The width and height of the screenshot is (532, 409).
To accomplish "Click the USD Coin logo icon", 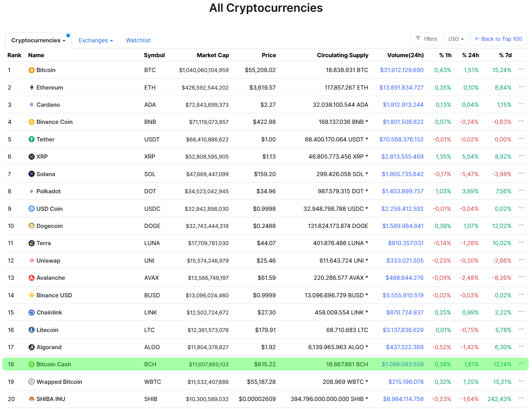I will [32, 209].
